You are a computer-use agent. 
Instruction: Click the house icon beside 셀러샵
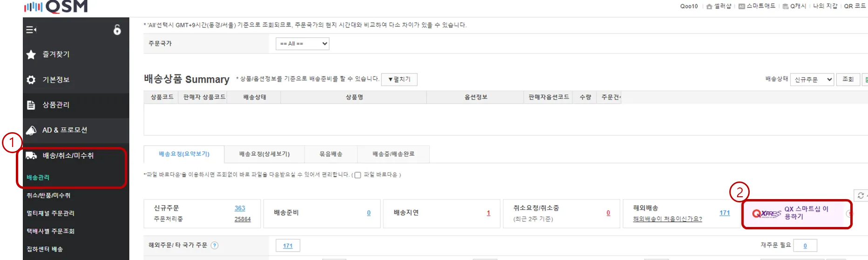[x=709, y=7]
